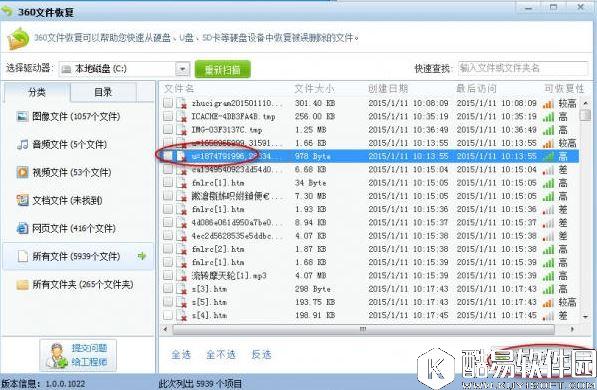Click the video files category icon
Viewport: 597px width, 390px height.
22,172
